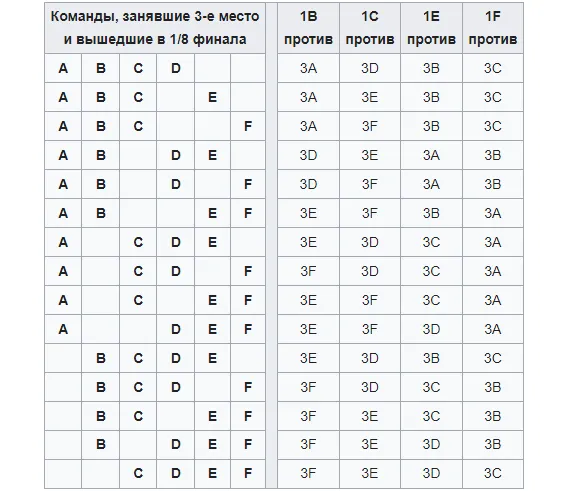Click 3C under 1E in the A C D E row
The width and height of the screenshot is (587, 491).
point(431,242)
